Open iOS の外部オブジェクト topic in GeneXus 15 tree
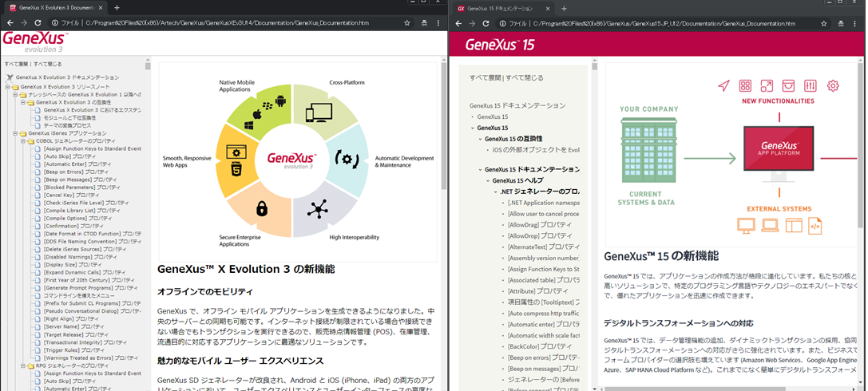868x391 pixels. [x=536, y=150]
